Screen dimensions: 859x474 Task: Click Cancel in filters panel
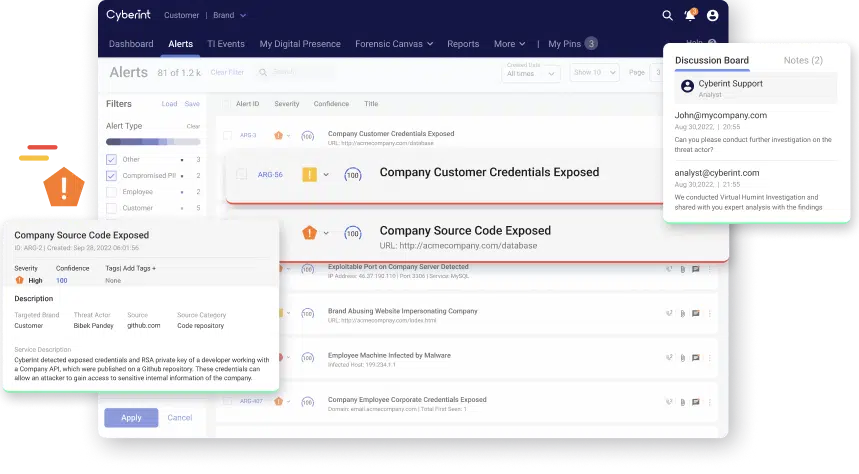click(180, 418)
